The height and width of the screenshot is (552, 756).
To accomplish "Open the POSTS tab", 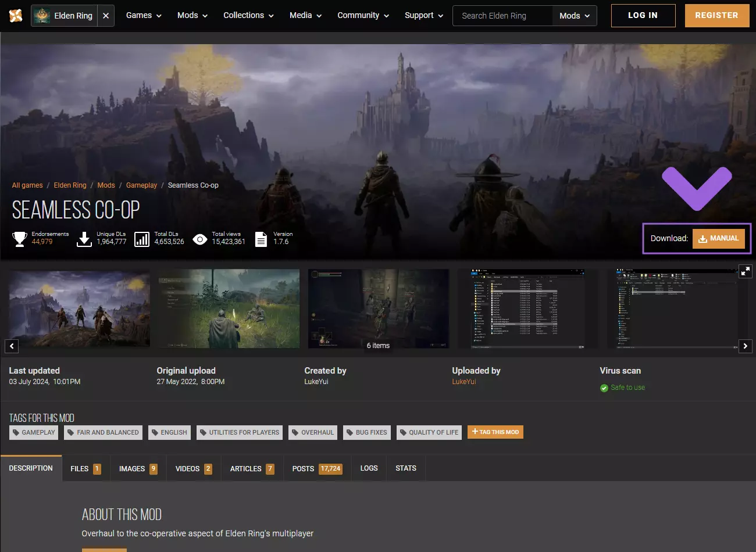I will [317, 468].
